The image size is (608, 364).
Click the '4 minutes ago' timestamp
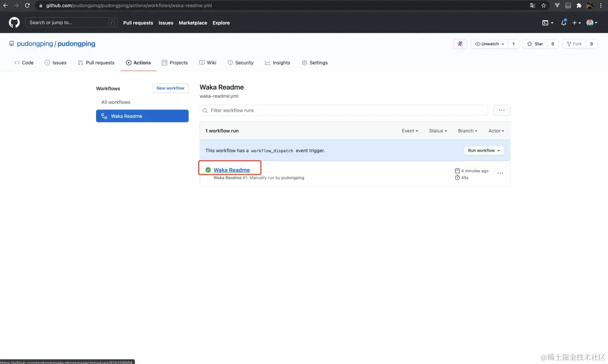point(475,171)
